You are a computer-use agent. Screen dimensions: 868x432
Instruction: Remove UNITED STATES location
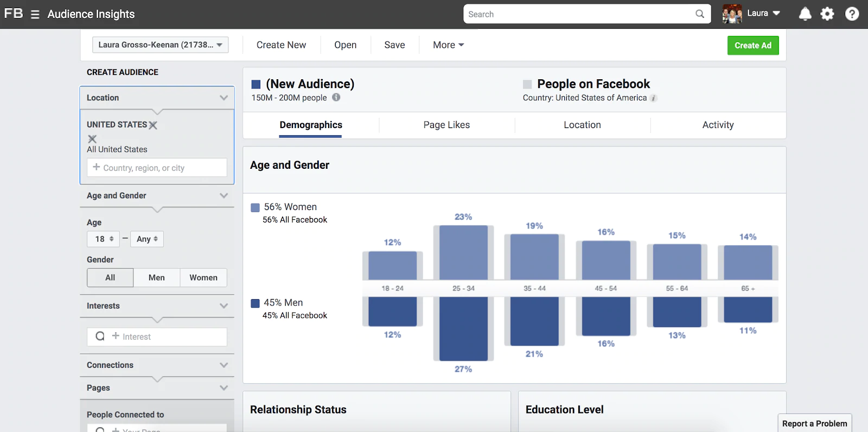click(154, 125)
